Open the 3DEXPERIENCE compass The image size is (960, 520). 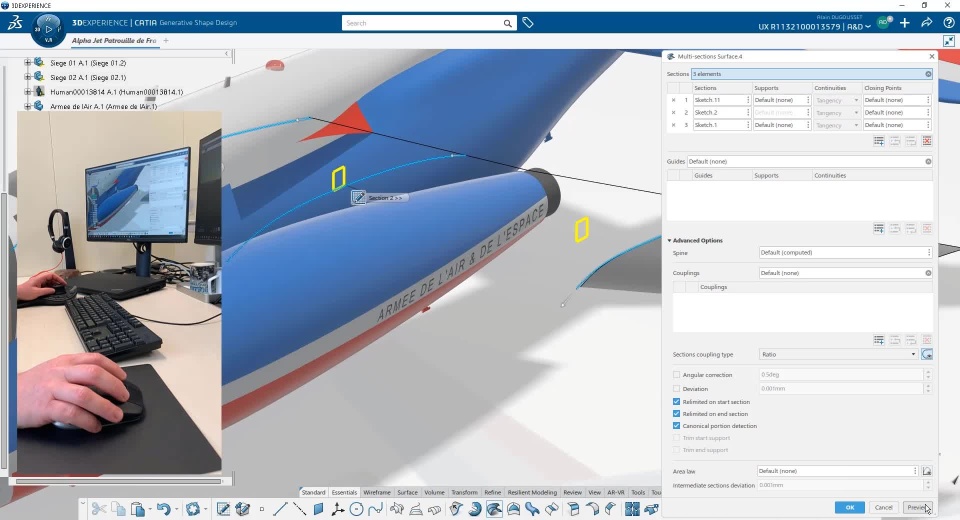[x=48, y=29]
